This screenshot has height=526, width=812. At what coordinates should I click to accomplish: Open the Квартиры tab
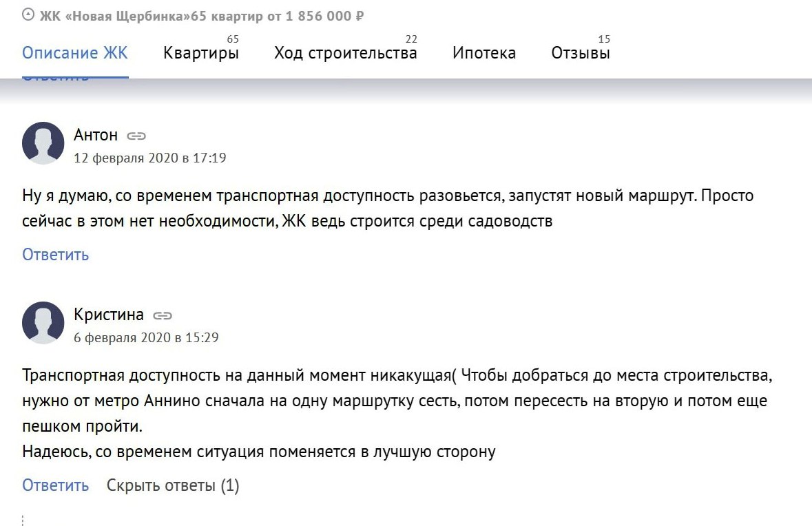[x=201, y=53]
